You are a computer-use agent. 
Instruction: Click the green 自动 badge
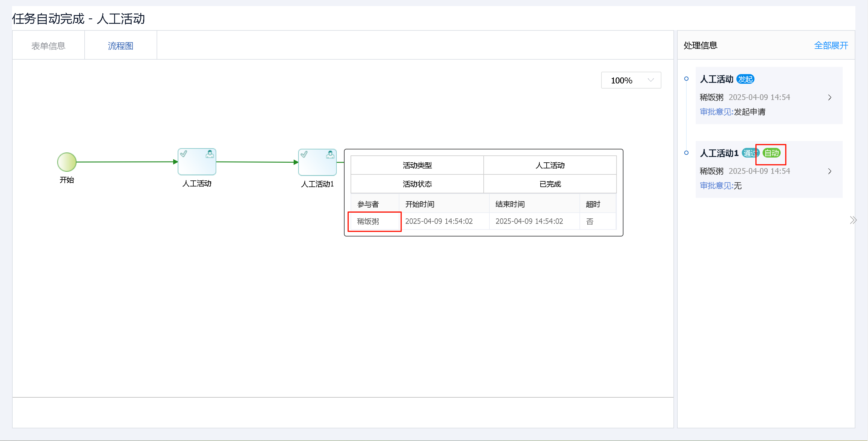click(x=771, y=153)
